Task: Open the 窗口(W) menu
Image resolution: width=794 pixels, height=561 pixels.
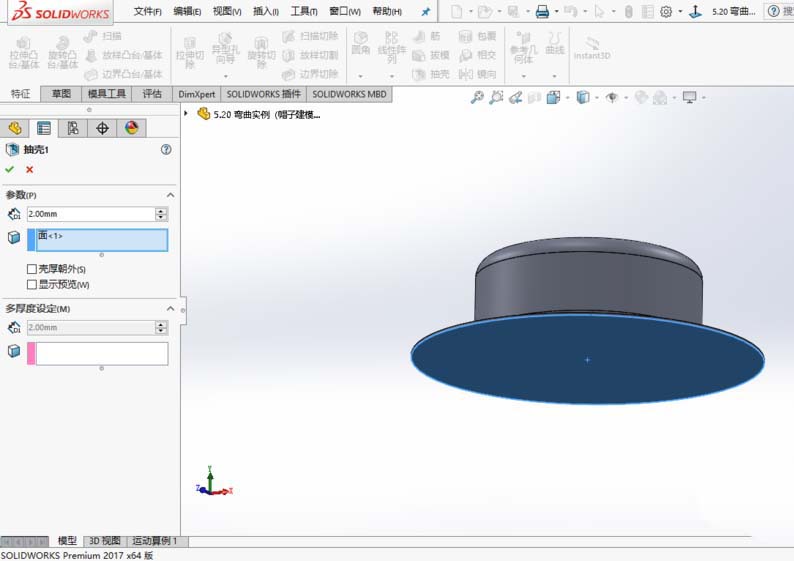Action: pyautogui.click(x=345, y=11)
